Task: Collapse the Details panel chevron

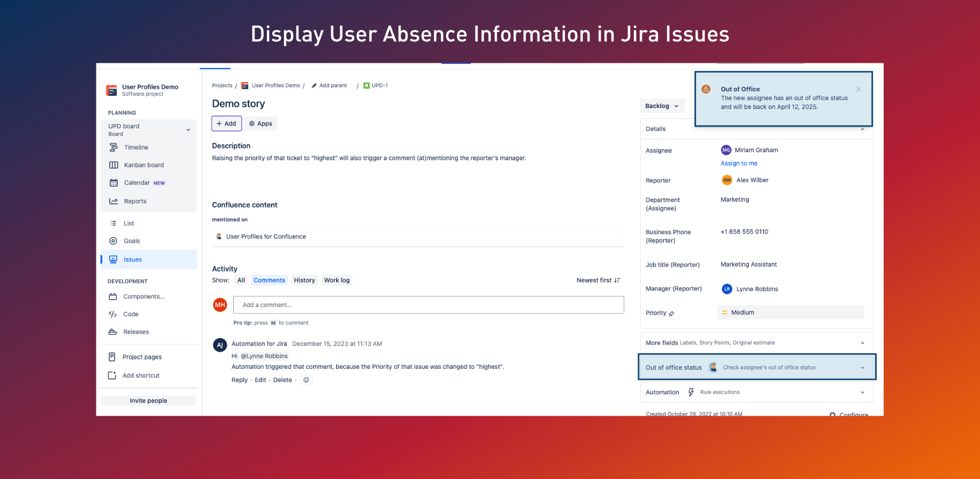Action: click(862, 130)
